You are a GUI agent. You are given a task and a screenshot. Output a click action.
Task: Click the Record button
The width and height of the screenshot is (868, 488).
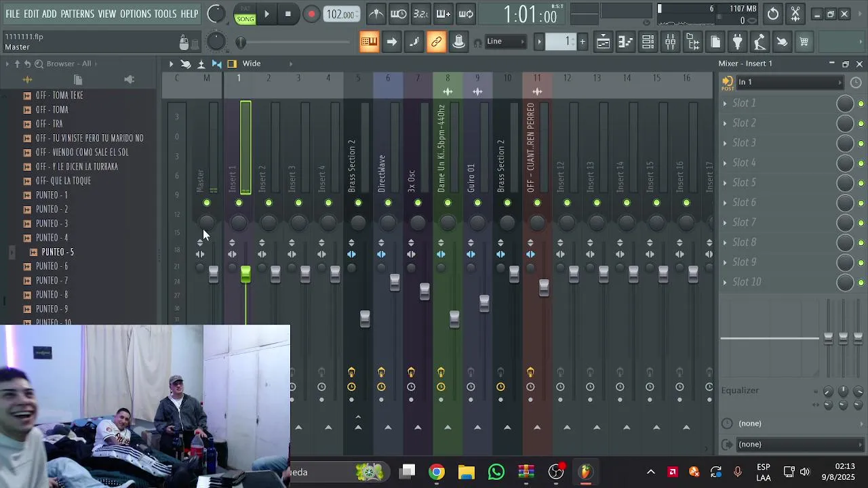[311, 14]
